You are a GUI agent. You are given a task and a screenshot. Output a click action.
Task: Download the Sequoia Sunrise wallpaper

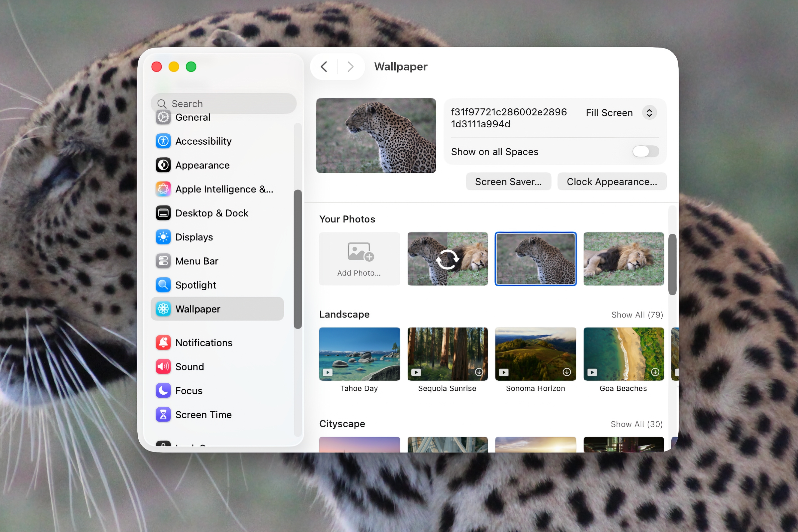479,372
